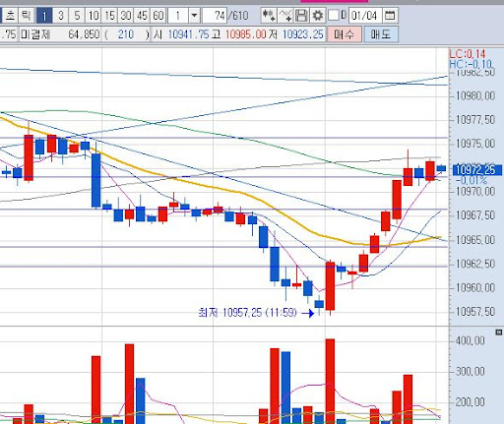
Task: Click the 10980.00 price axis label
Action: [x=475, y=96]
